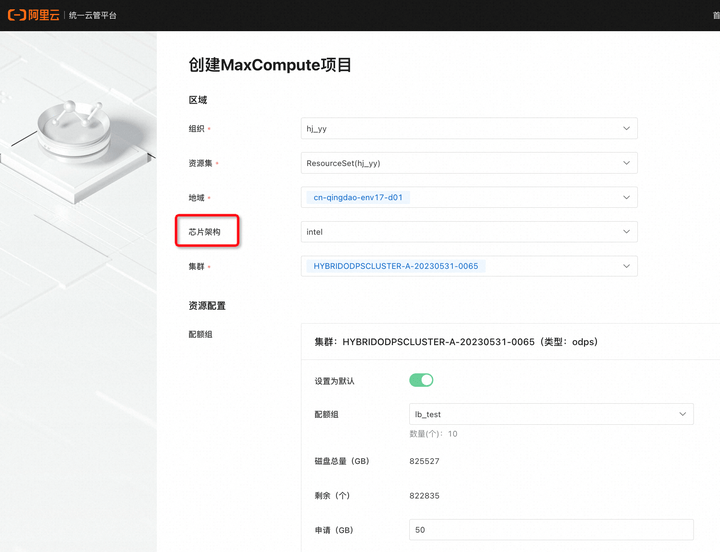Click the 统一云管平台 title text
This screenshot has width=720, height=552.
pyautogui.click(x=93, y=16)
